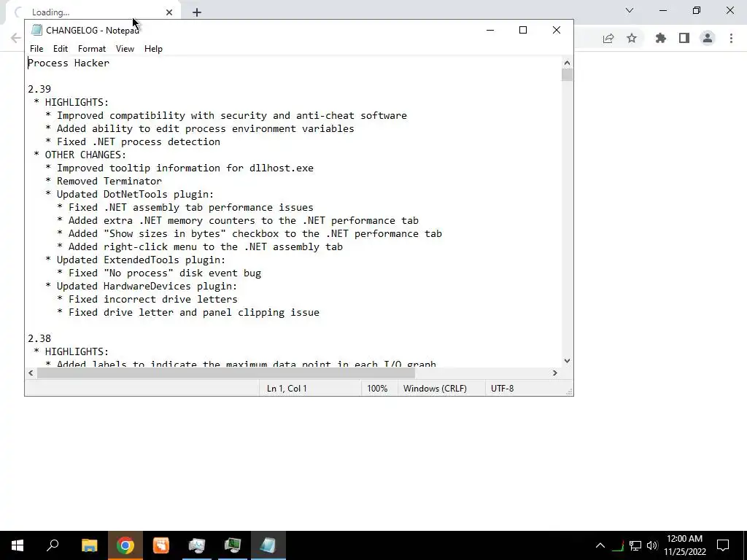Minimize the Notepad window

pyautogui.click(x=490, y=30)
